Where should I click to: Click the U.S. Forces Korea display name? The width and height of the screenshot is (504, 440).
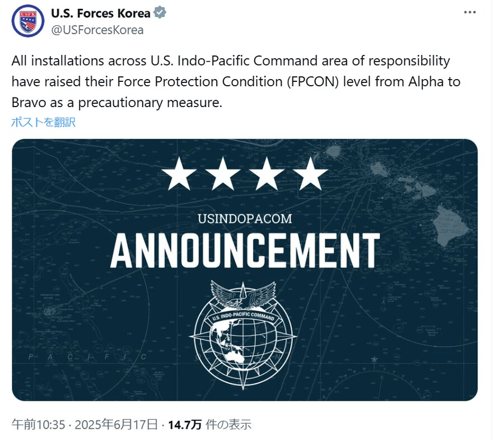(x=101, y=13)
